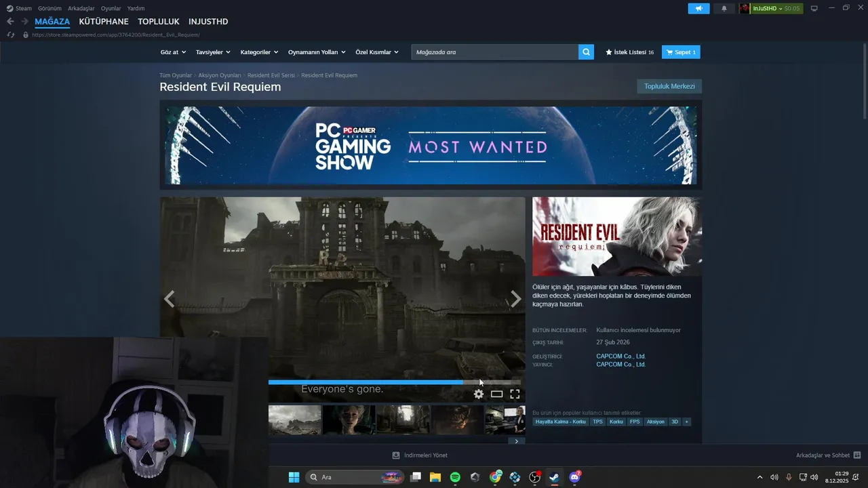Reload the store page with refresh icon
The image size is (868, 488).
(10, 35)
